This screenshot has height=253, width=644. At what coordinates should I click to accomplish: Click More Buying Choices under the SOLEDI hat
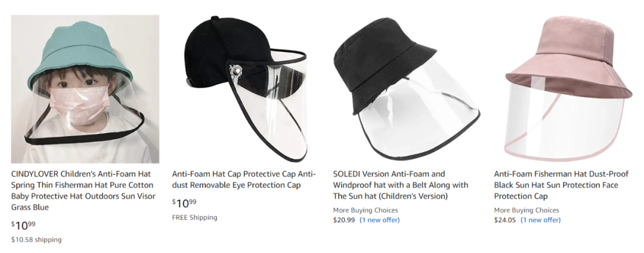366,210
